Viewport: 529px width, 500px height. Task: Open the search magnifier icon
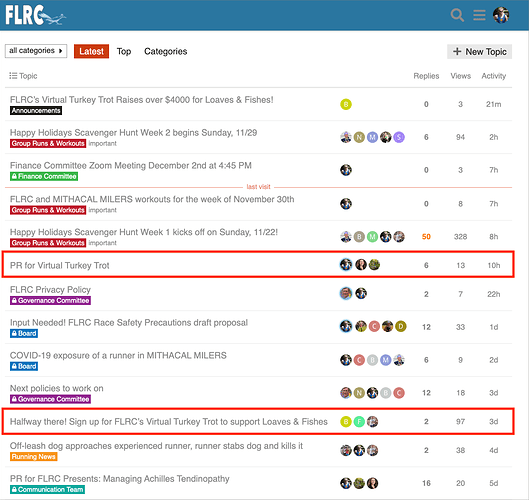click(457, 15)
